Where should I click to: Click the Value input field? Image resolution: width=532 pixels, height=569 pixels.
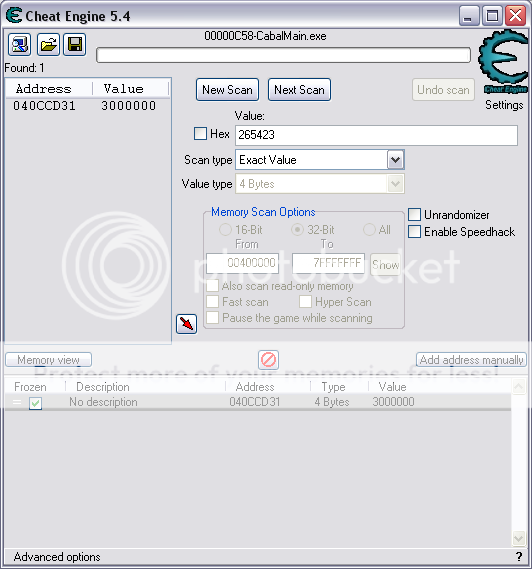376,135
